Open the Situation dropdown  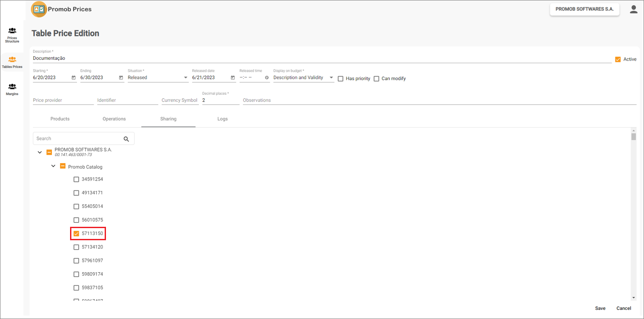pyautogui.click(x=158, y=78)
